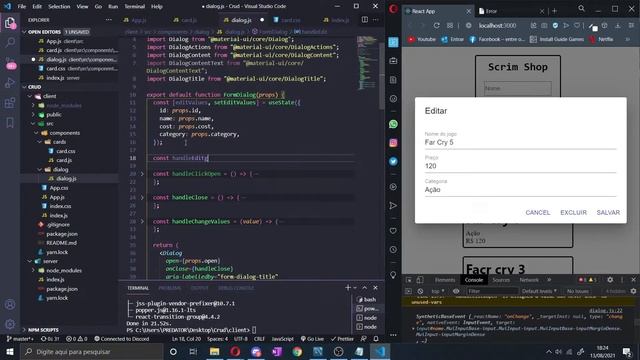Viewport: 640px width, 360px height.
Task: Click the CANCEL button in Editar dialog
Action: (538, 213)
